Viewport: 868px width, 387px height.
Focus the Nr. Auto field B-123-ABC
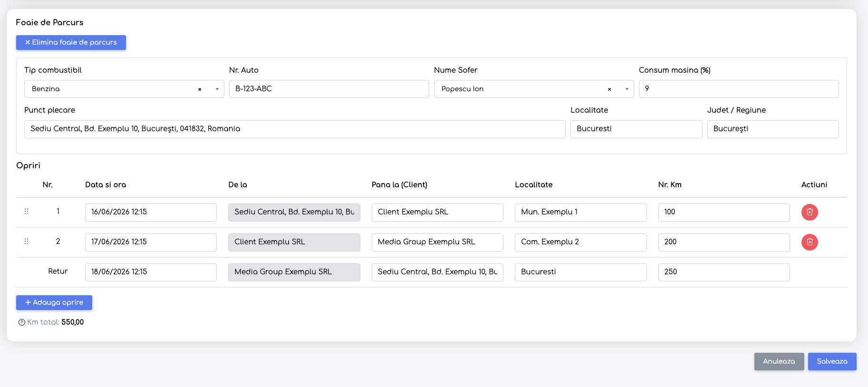coord(329,89)
